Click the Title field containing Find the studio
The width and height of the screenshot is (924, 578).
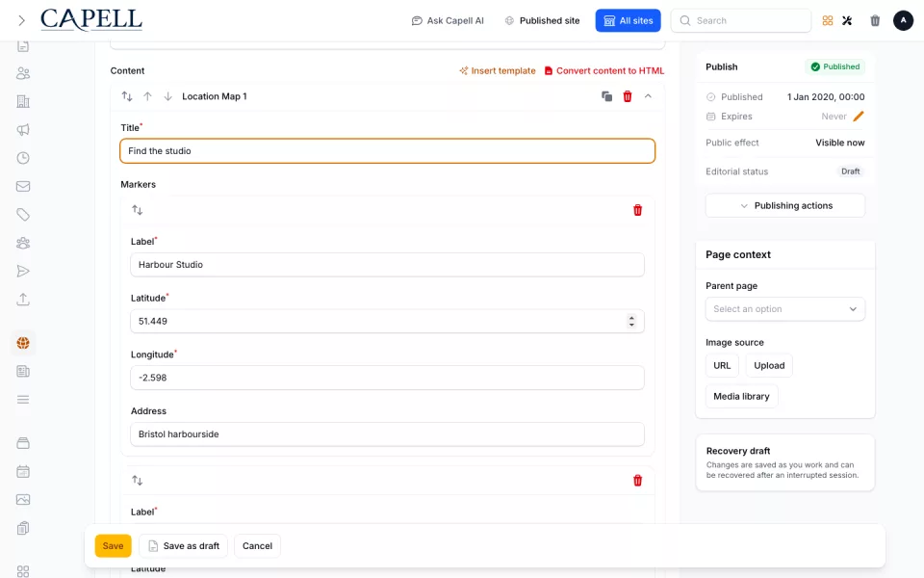387,151
